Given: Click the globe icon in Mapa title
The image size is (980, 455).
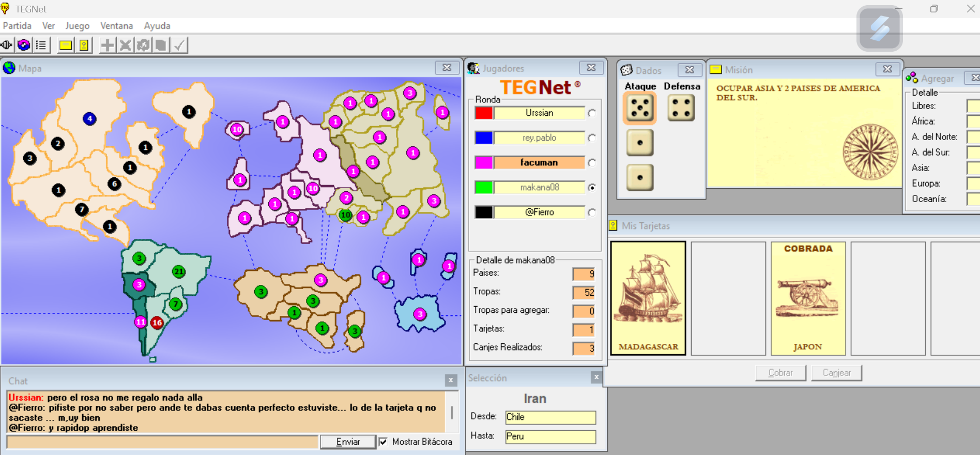Looking at the screenshot, I should [9, 68].
